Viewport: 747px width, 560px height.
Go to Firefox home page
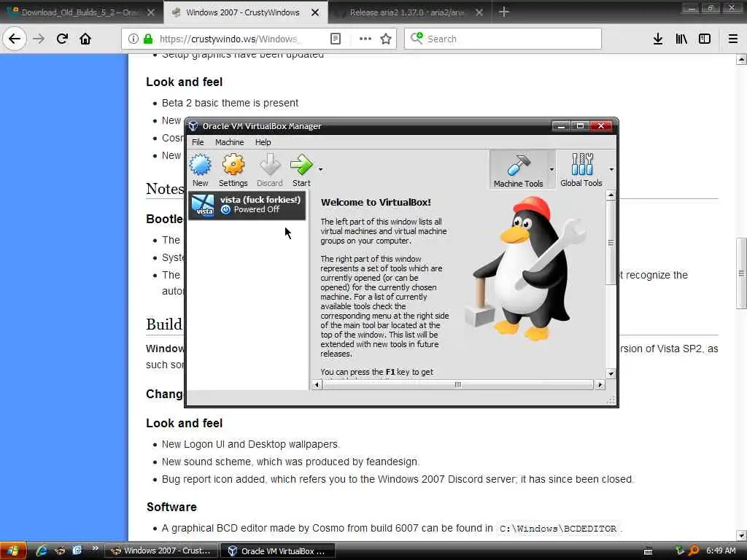click(85, 39)
